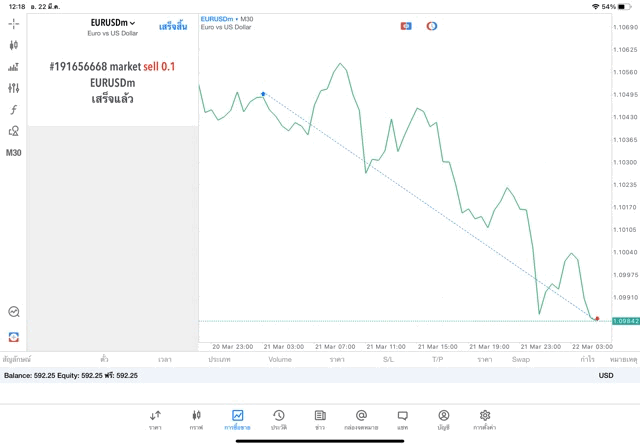Expand the EURUSDm symbol dropdown
The height and width of the screenshot is (447, 640).
112,23
